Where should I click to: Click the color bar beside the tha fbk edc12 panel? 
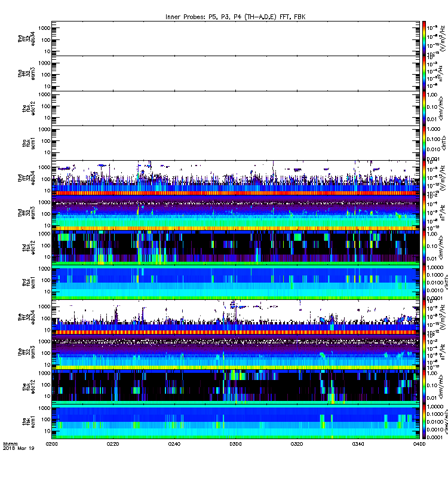coord(424,108)
